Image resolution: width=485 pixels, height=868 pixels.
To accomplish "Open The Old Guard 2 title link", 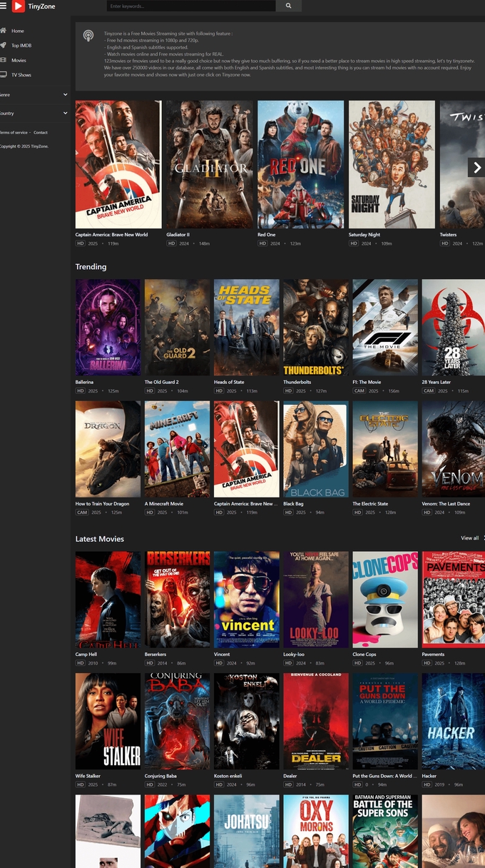I will (x=161, y=382).
